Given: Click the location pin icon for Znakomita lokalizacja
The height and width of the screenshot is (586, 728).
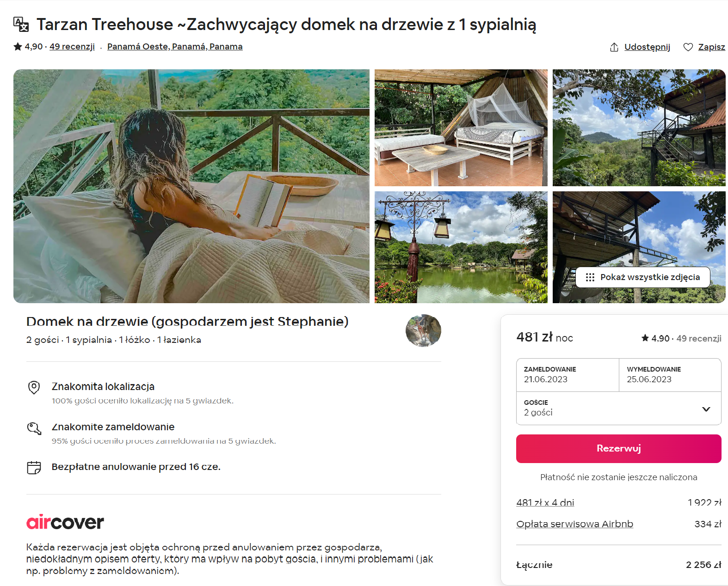Looking at the screenshot, I should (34, 387).
